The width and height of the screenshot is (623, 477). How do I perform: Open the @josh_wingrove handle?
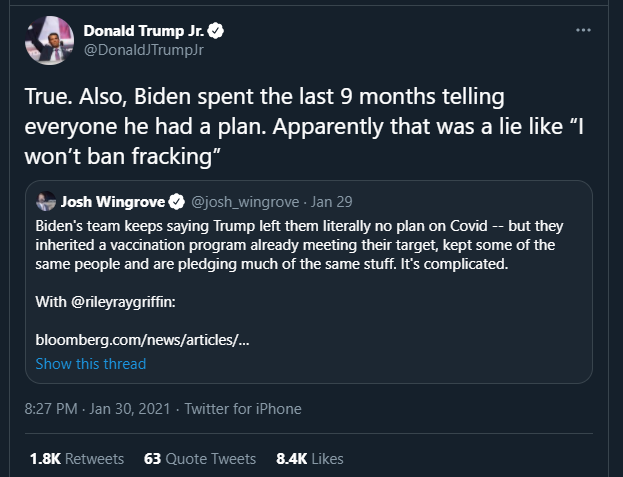[x=245, y=202]
